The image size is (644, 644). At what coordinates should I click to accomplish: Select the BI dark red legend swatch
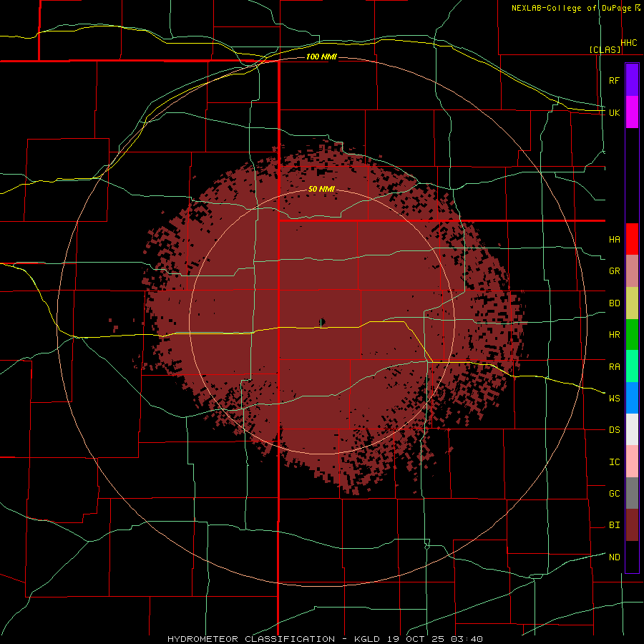[632, 525]
